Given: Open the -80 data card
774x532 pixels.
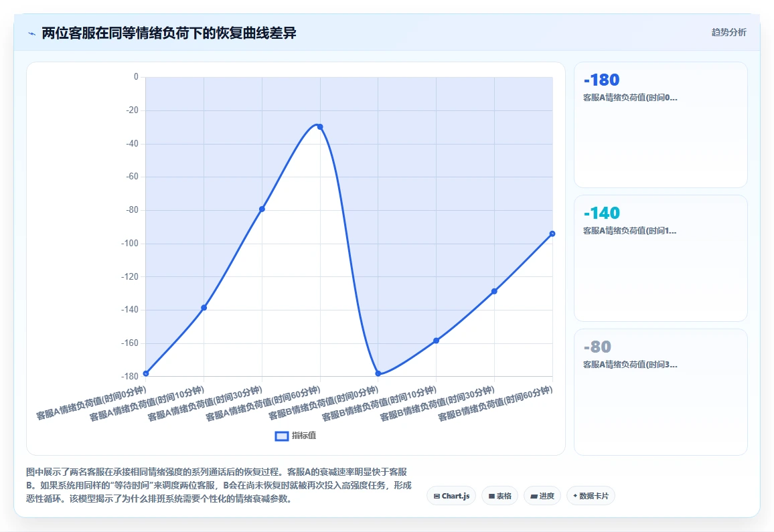Looking at the screenshot, I should click(660, 392).
